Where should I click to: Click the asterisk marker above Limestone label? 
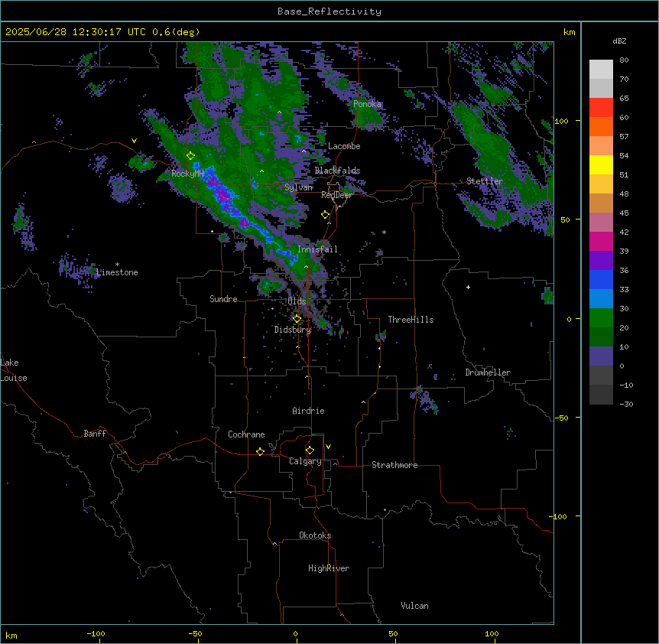[x=117, y=265]
